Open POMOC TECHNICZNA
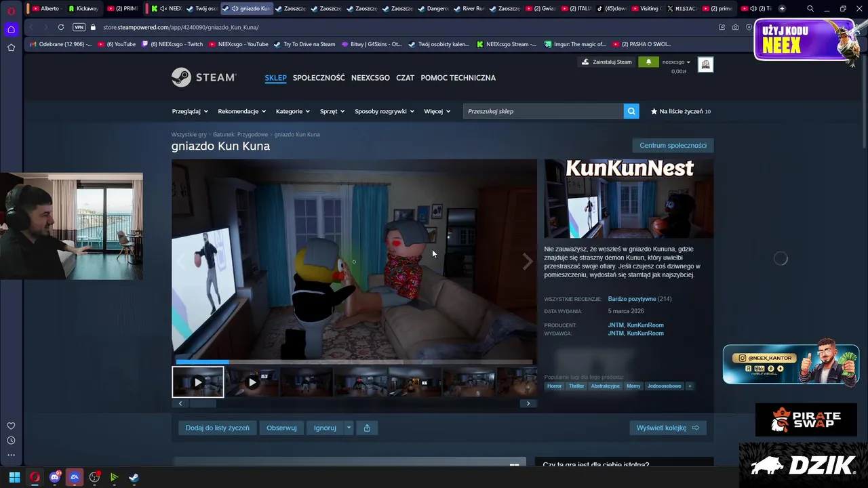This screenshot has width=868, height=488. point(458,78)
